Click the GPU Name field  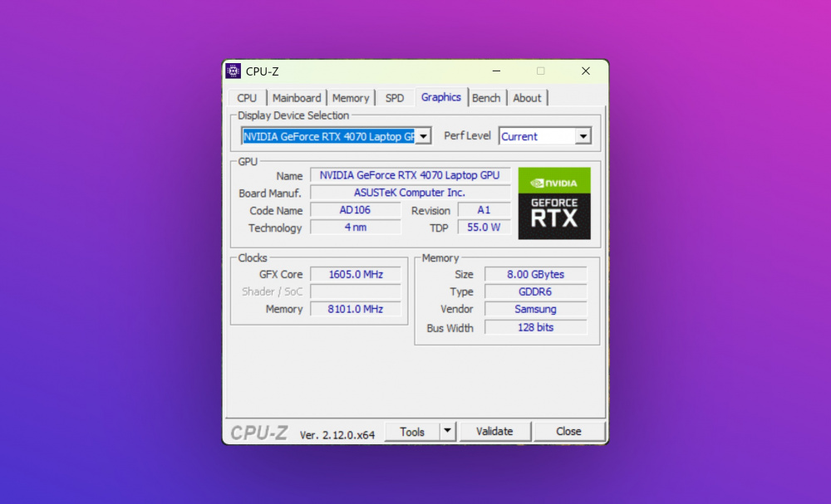coord(410,175)
